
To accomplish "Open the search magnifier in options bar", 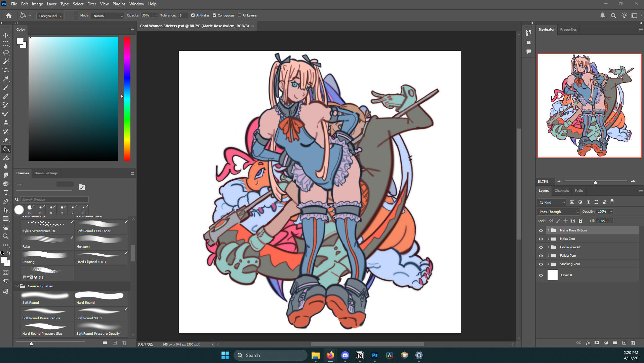I will click(x=613, y=15).
